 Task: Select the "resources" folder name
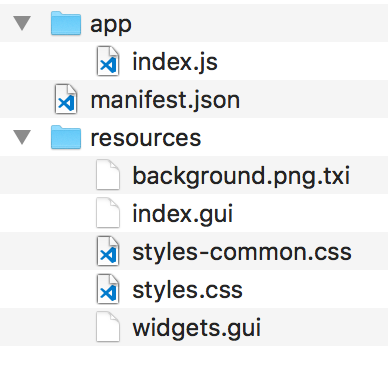[146, 138]
